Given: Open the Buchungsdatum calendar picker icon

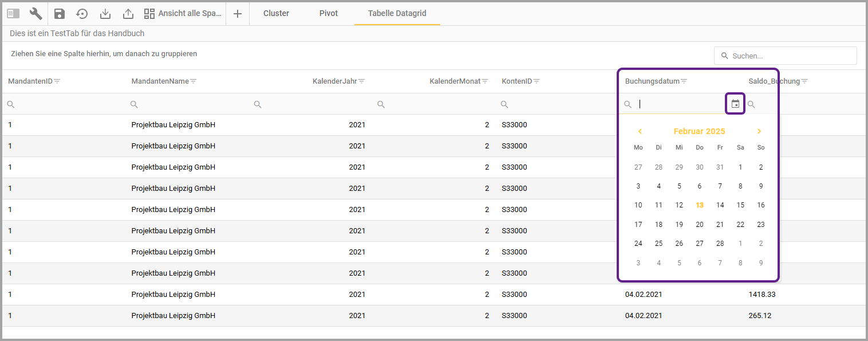Looking at the screenshot, I should click(735, 104).
